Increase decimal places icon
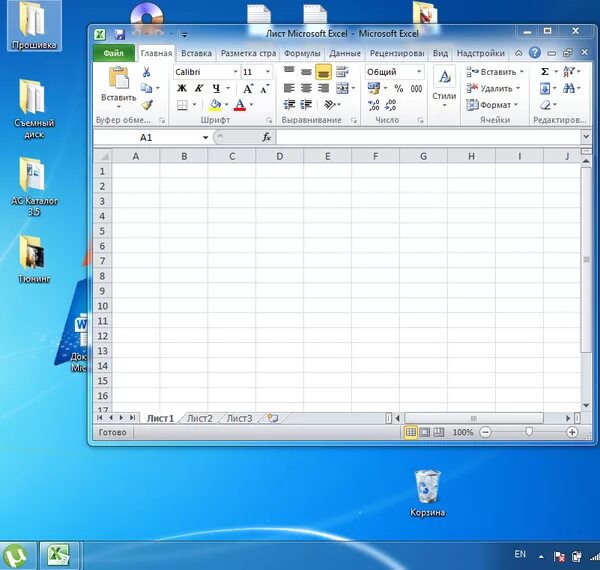This screenshot has width=600, height=570. pyautogui.click(x=373, y=105)
